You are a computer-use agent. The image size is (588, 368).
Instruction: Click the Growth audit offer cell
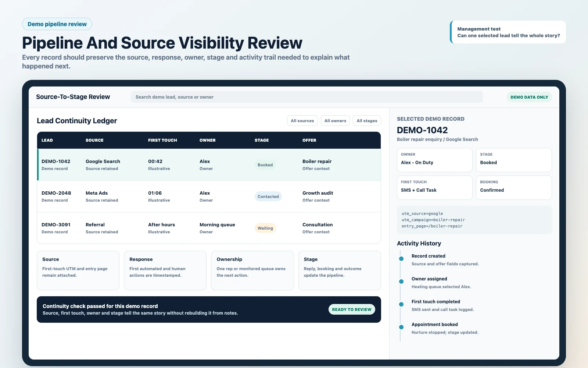pyautogui.click(x=318, y=196)
